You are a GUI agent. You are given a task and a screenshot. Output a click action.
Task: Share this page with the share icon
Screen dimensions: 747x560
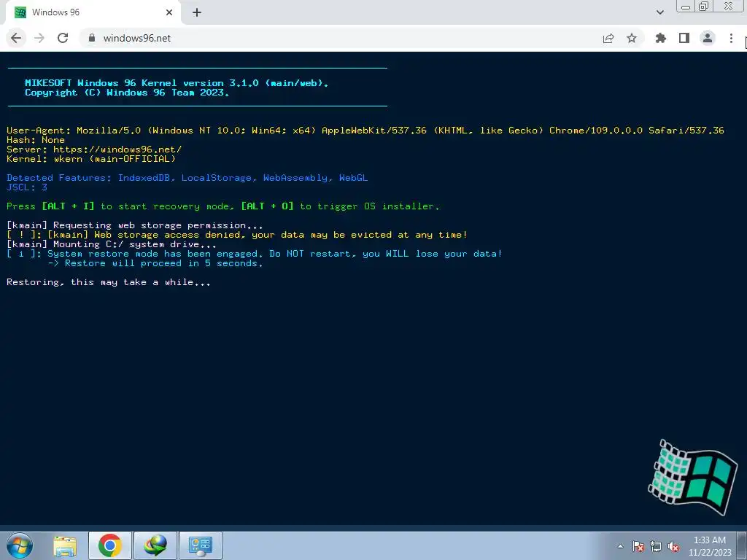[x=608, y=38]
